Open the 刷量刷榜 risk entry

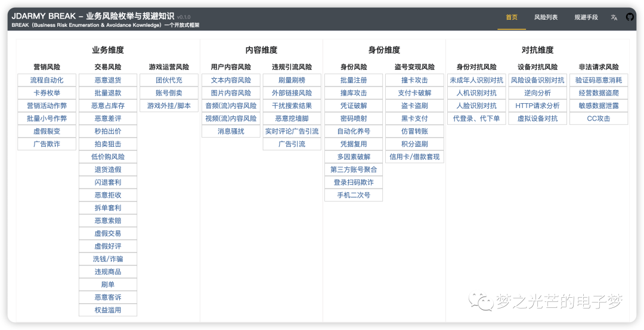292,80
